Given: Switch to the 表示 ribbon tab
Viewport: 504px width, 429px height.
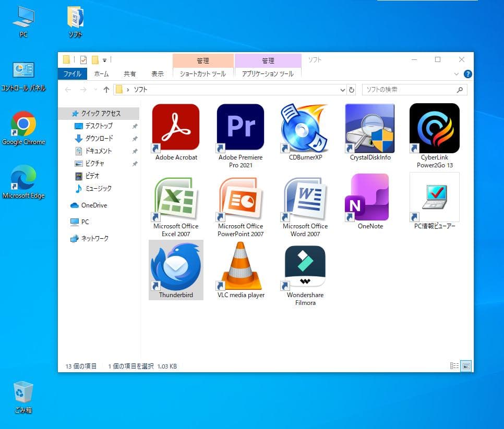Looking at the screenshot, I should click(x=157, y=74).
